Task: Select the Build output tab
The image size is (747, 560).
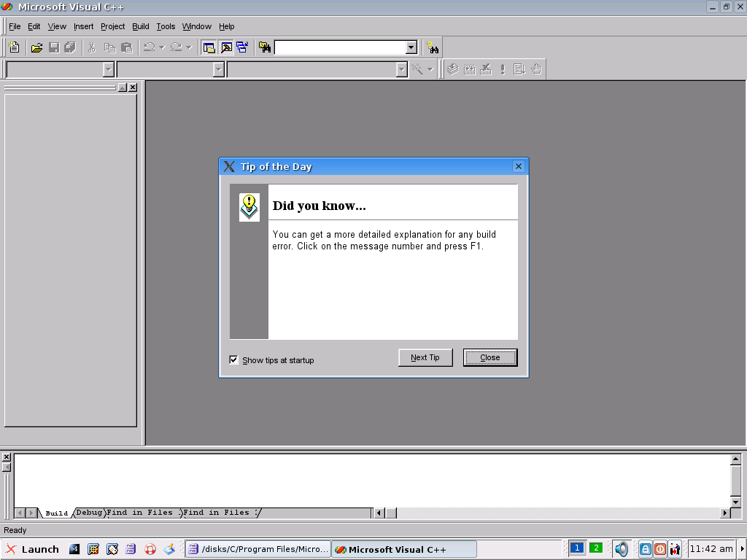Action: [x=57, y=513]
